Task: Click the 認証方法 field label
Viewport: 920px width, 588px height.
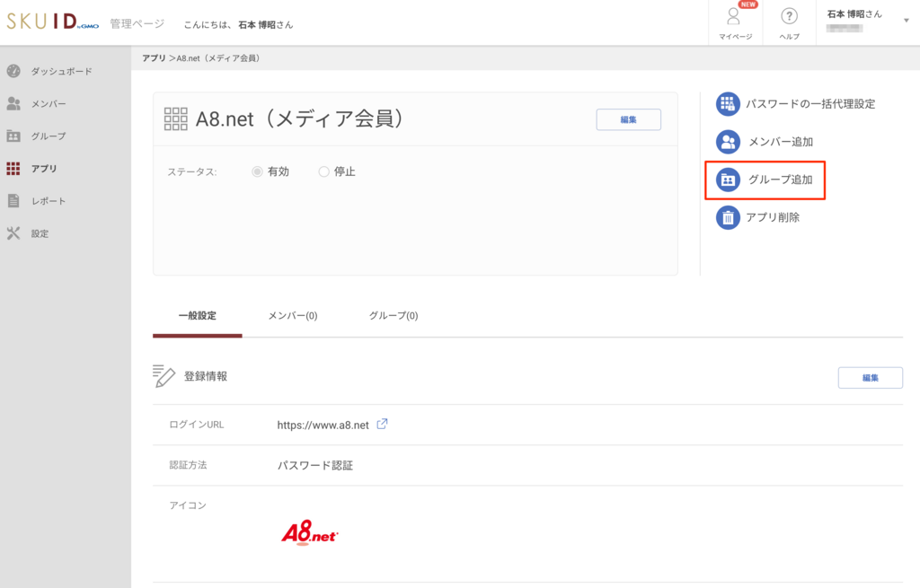Action: [x=188, y=465]
